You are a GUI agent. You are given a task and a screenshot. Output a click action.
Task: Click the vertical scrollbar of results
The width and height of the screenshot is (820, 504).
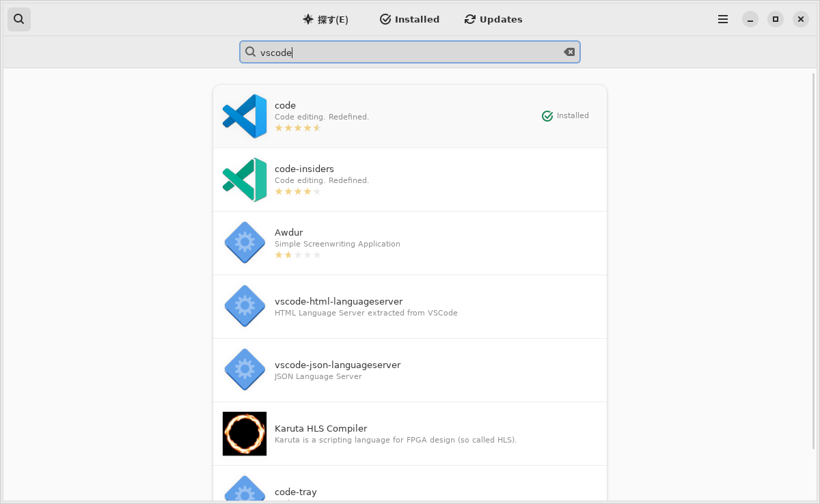pos(813,261)
